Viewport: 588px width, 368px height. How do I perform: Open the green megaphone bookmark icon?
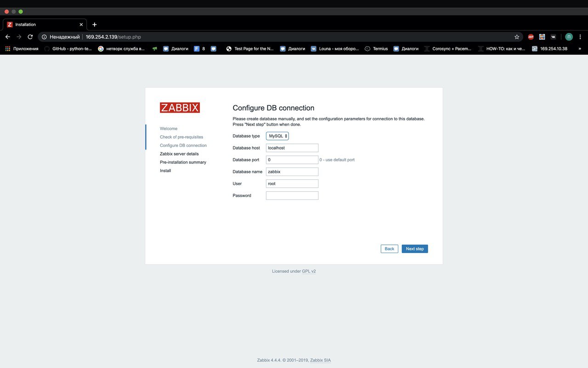tap(155, 48)
